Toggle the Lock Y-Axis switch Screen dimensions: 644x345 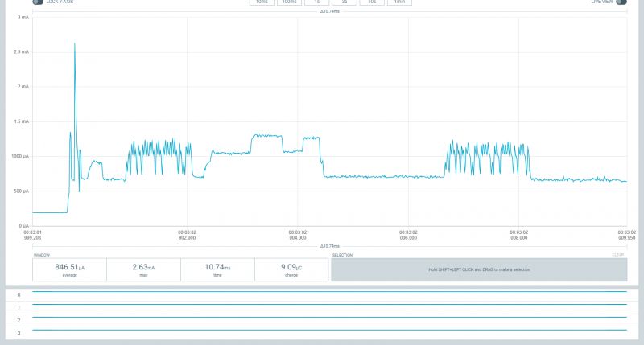tap(38, 2)
